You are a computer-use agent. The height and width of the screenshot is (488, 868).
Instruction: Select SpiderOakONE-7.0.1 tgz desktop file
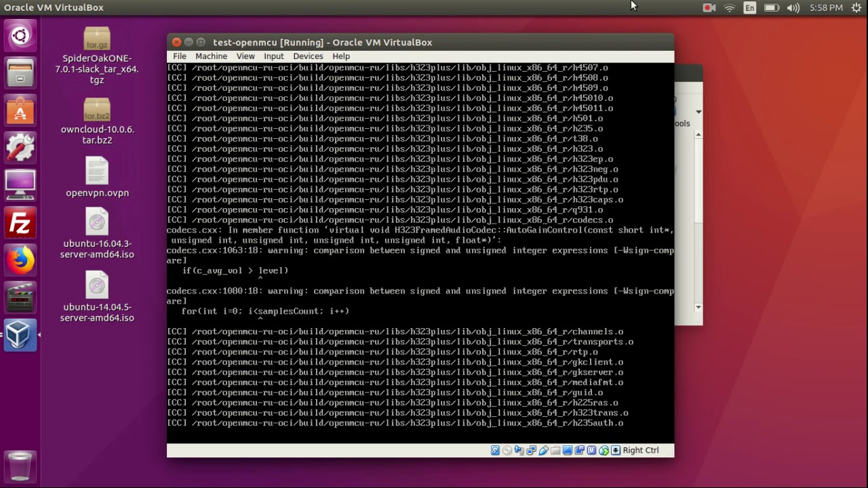pos(97,56)
